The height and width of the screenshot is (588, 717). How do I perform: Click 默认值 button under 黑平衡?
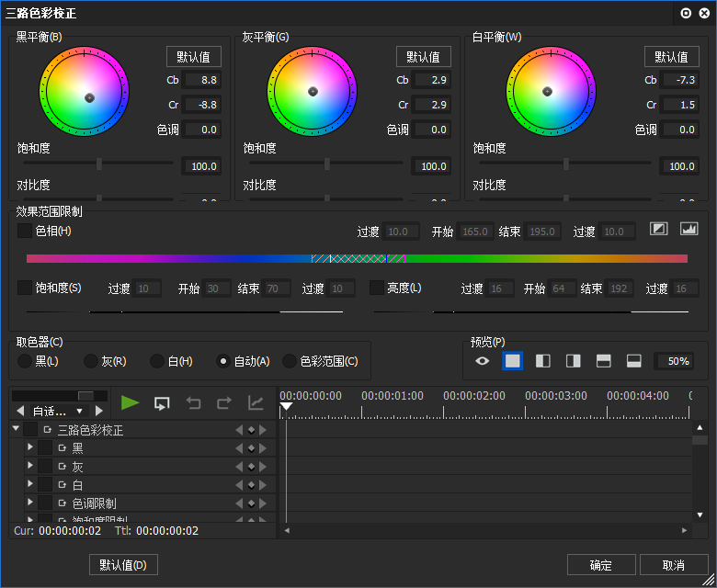coord(194,57)
